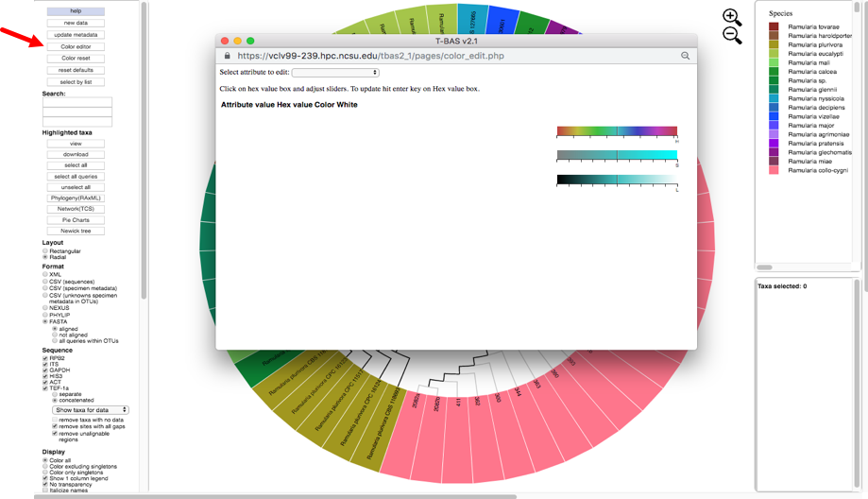This screenshot has width=868, height=499.
Task: Toggle the ACT sequence checkbox
Action: click(x=45, y=382)
